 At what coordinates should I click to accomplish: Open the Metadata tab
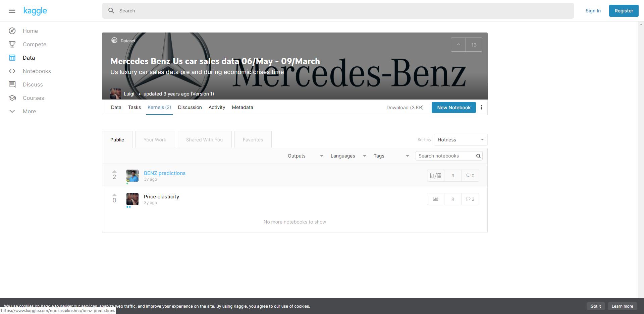243,107
